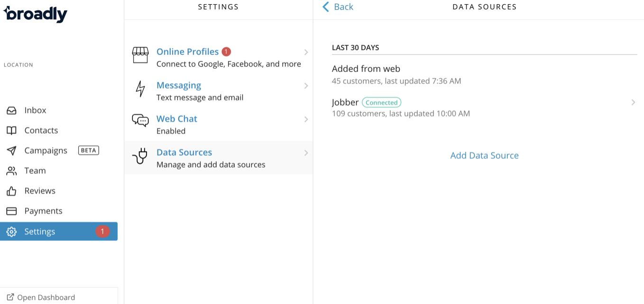
Task: Expand the Jobber data source details
Action: point(634,102)
